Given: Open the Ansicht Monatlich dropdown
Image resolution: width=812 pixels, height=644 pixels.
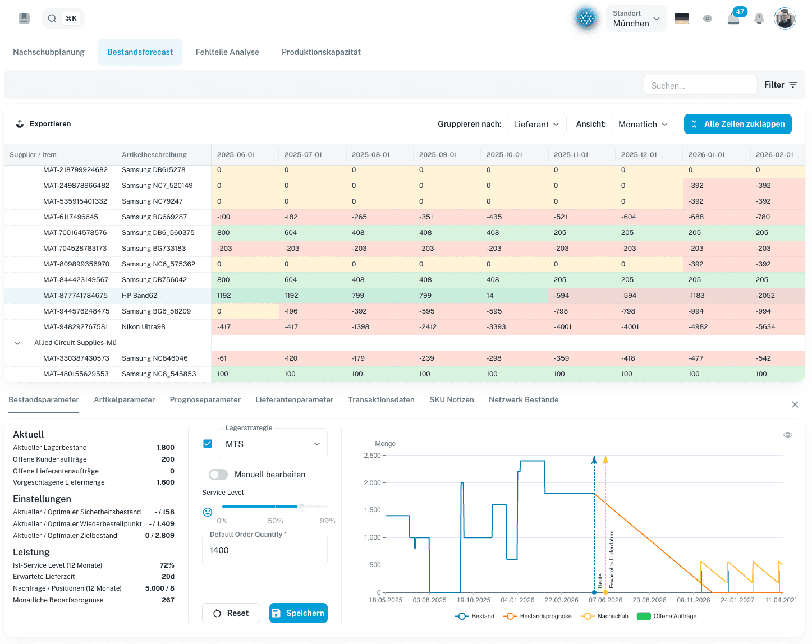Looking at the screenshot, I should [643, 125].
